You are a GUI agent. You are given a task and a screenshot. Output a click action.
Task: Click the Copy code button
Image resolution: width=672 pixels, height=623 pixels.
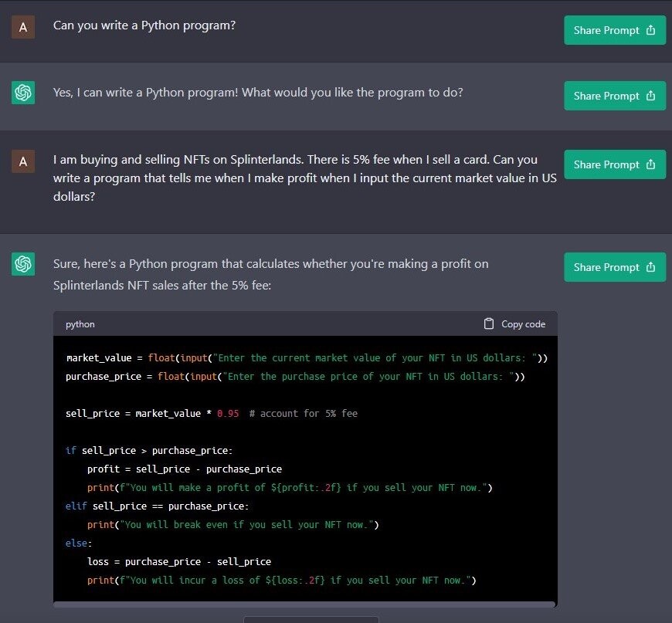[514, 324]
